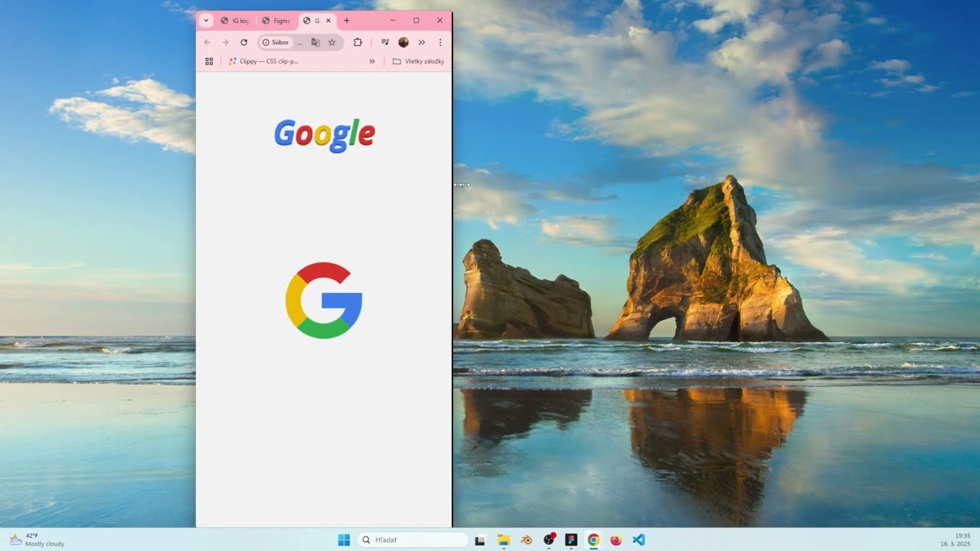Open Chrome's three-dot menu
Image resolution: width=980 pixels, height=551 pixels.
[x=439, y=42]
